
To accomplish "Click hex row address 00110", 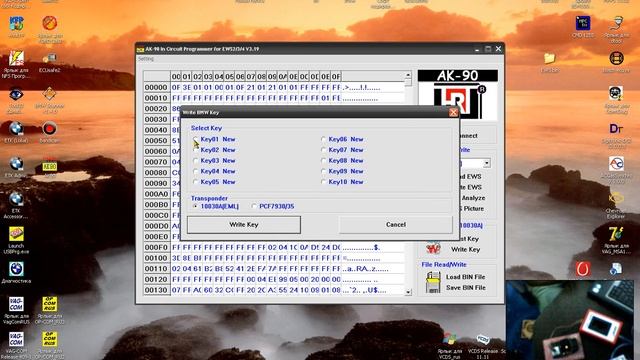I will click(x=156, y=269).
